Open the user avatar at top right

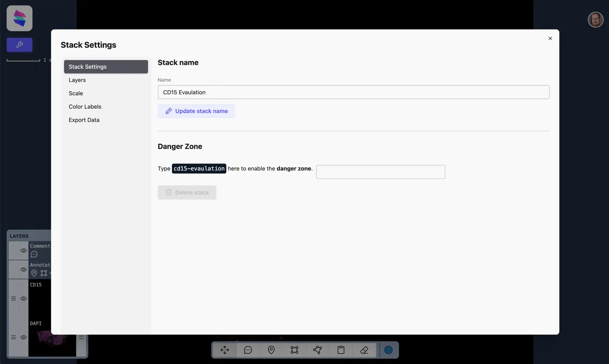pyautogui.click(x=596, y=19)
